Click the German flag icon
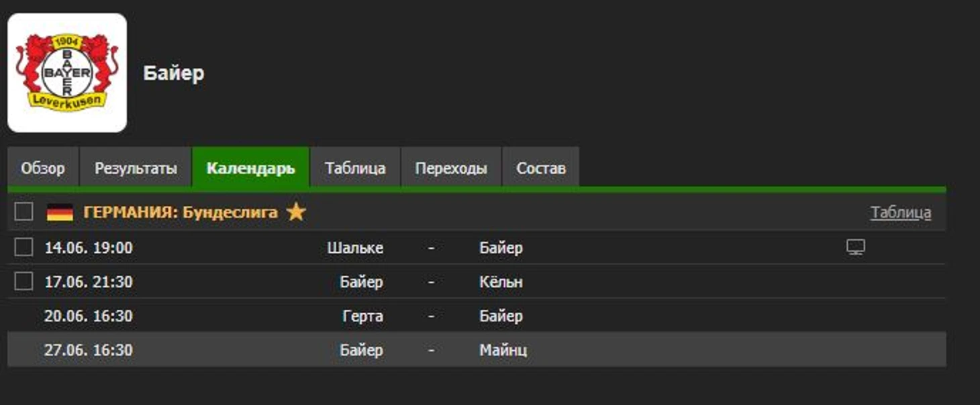 (x=60, y=213)
